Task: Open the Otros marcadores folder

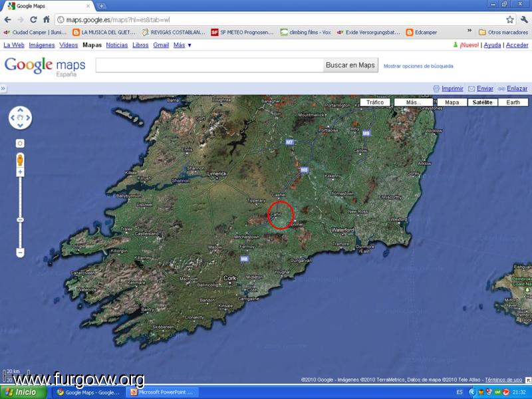Action: (503, 32)
